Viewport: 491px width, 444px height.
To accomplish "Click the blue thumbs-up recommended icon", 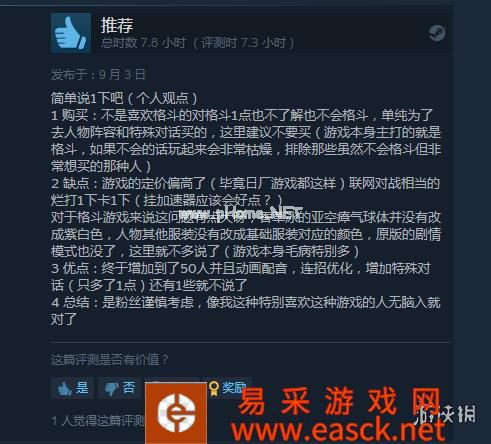I will [x=71, y=33].
